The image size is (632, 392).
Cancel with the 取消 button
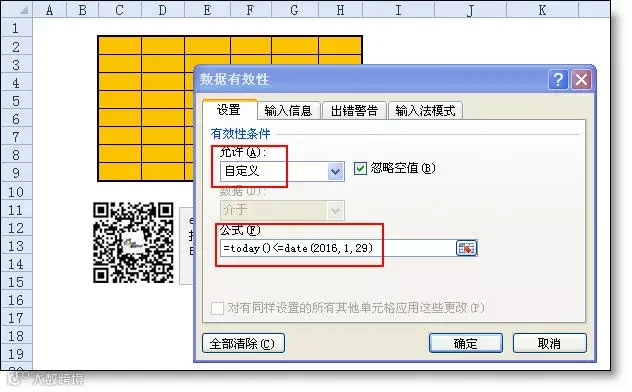click(x=549, y=343)
